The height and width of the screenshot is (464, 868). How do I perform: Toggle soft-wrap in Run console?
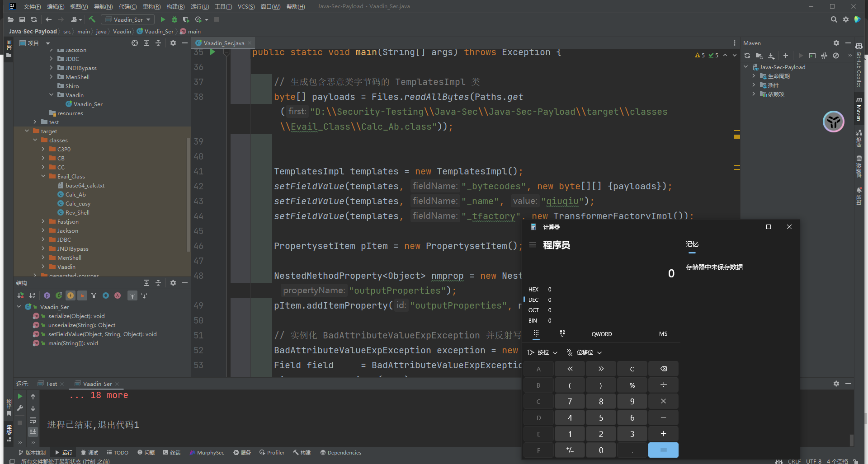pyautogui.click(x=33, y=420)
